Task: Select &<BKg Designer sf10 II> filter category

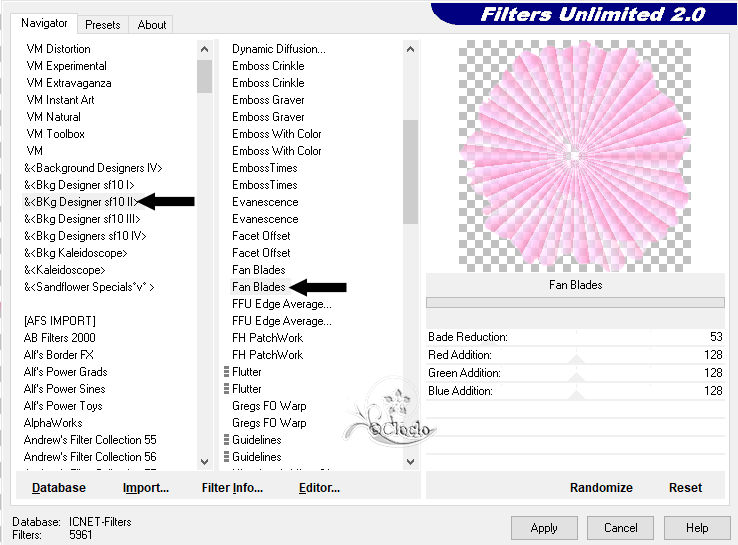Action: (x=80, y=202)
